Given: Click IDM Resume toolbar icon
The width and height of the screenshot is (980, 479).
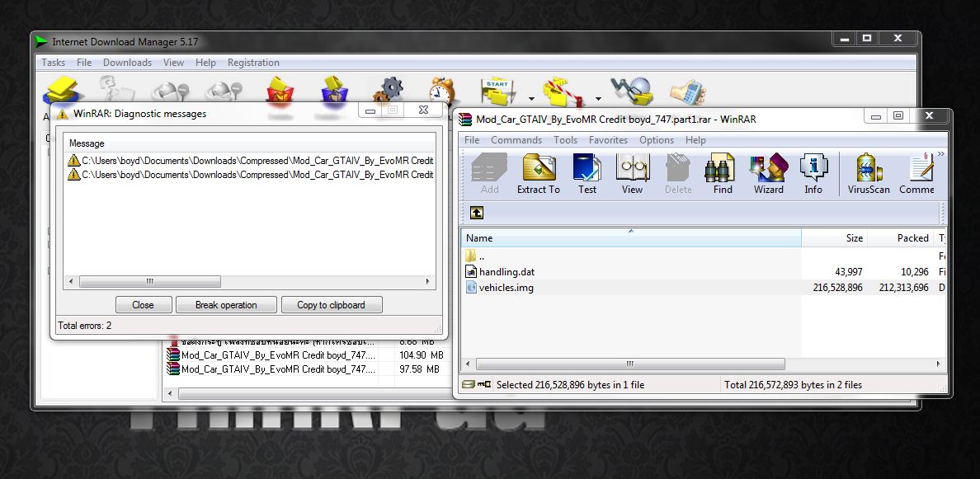Looking at the screenshot, I should [117, 89].
